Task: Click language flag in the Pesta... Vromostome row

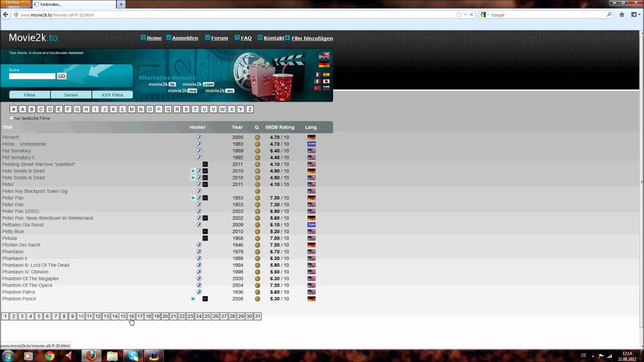Action: (x=311, y=144)
